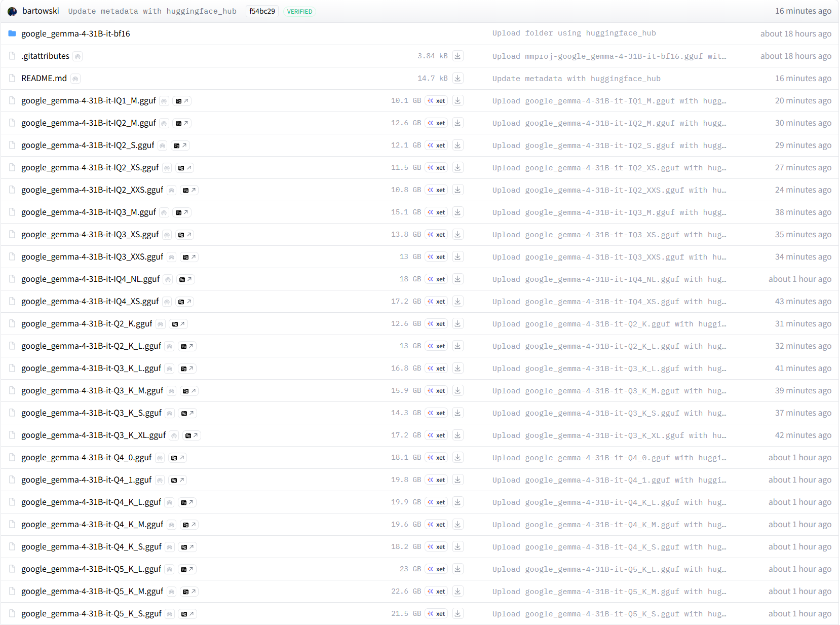
Task: Click the download icon on the Q5_K_S.gguf row
Action: pyautogui.click(x=457, y=613)
